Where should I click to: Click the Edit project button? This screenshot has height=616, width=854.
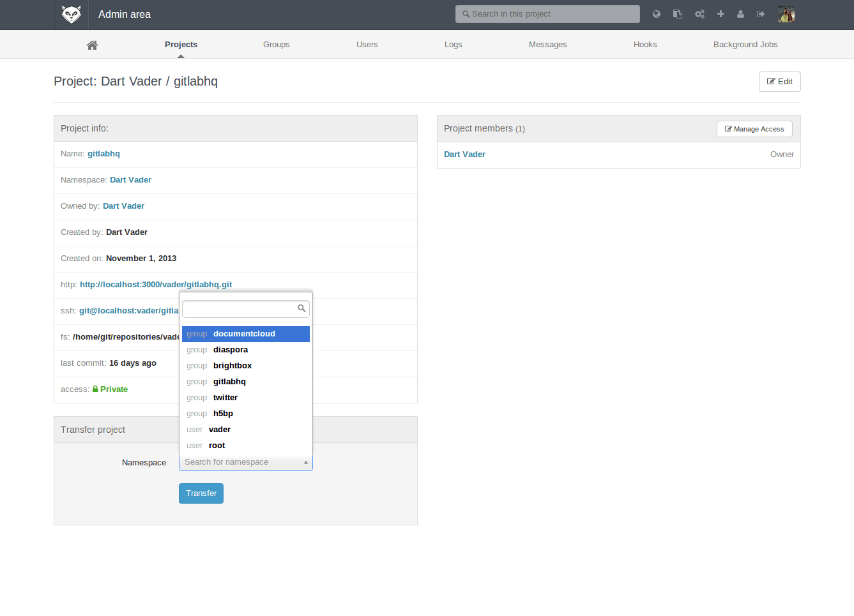pyautogui.click(x=779, y=82)
